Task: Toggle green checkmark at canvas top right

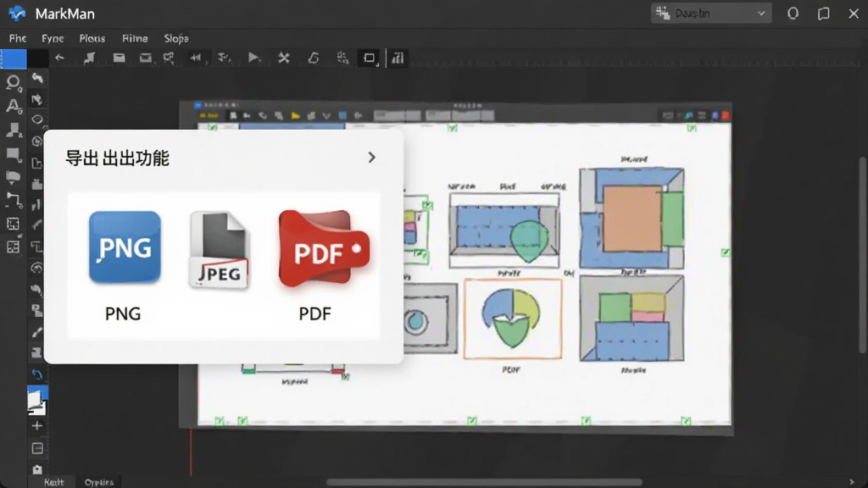Action: tap(692, 128)
